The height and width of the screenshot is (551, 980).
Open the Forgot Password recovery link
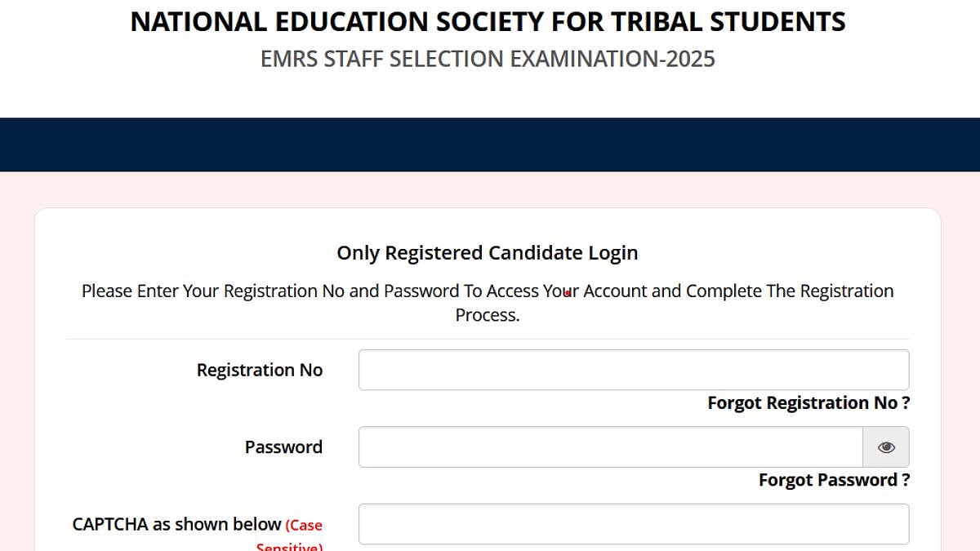(x=833, y=480)
